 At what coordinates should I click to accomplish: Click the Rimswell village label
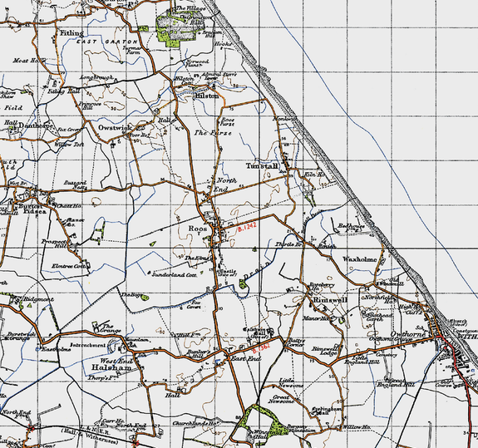(330, 300)
